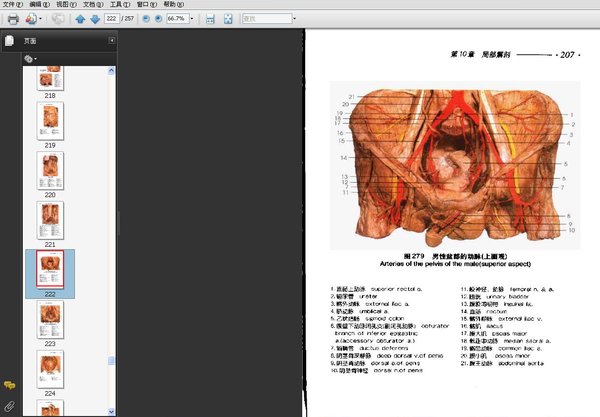Click the '页面' panel title
This screenshot has height=417, width=600.
point(30,41)
